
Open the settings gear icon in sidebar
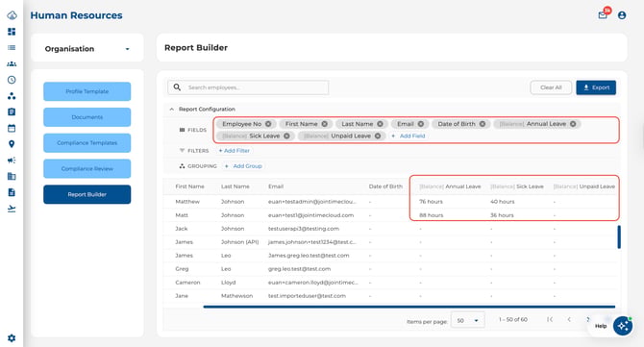pos(12,338)
